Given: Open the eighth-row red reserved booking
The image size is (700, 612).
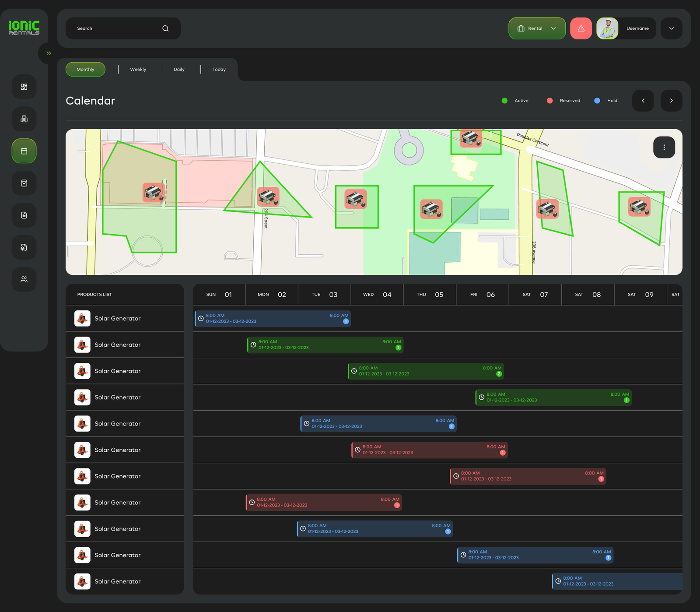Looking at the screenshot, I should (x=324, y=503).
